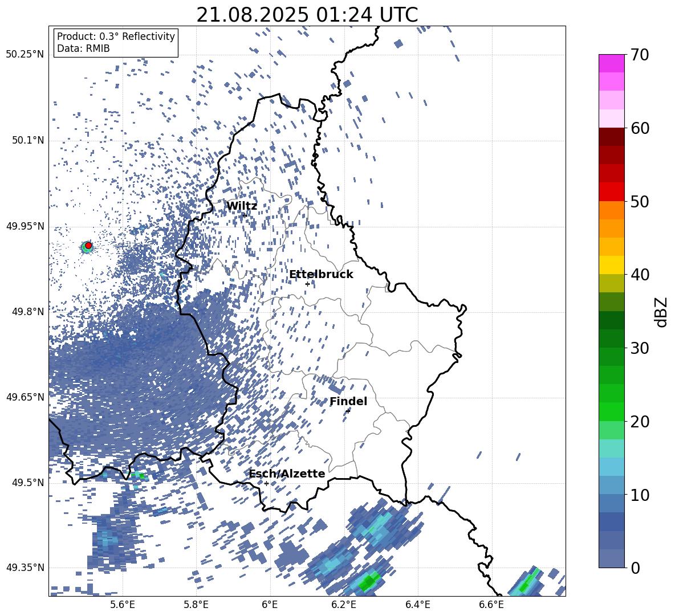Click the colorbar value 0
This screenshot has width=675, height=616.
(x=636, y=568)
